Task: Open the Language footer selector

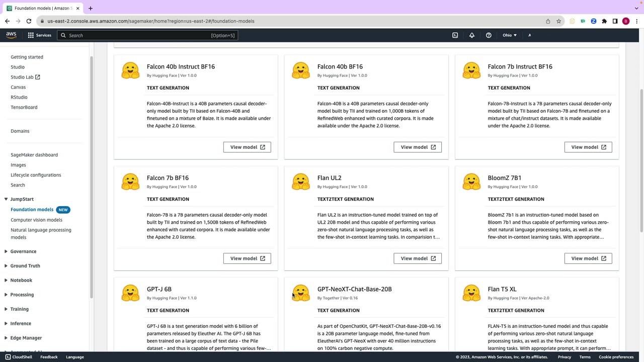Action: pyautogui.click(x=74, y=357)
